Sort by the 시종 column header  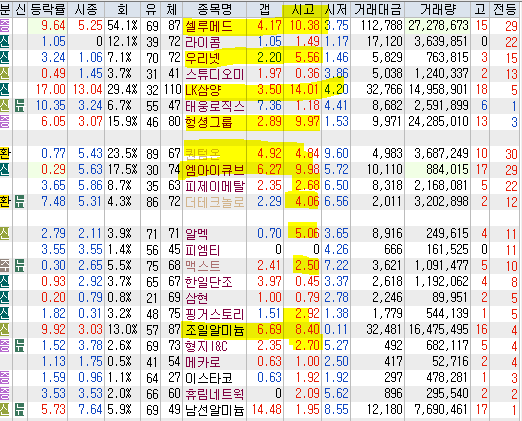[x=86, y=9]
